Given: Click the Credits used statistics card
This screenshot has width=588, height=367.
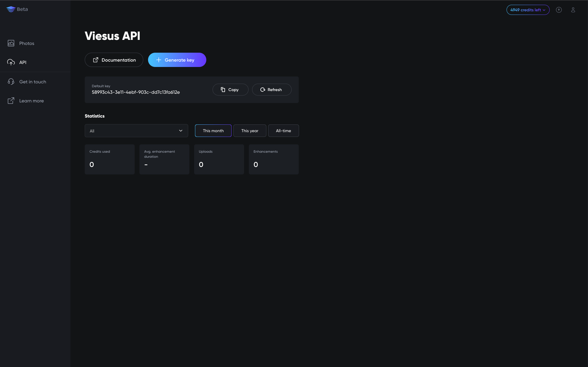Looking at the screenshot, I should (110, 159).
